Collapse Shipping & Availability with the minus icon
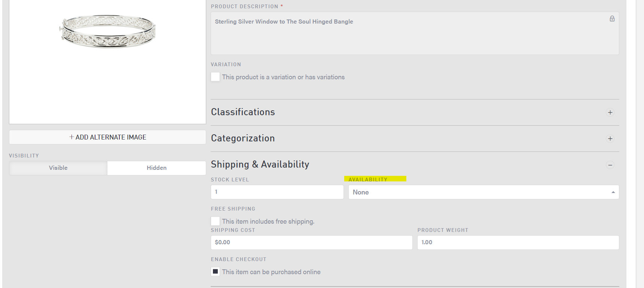 (x=610, y=165)
